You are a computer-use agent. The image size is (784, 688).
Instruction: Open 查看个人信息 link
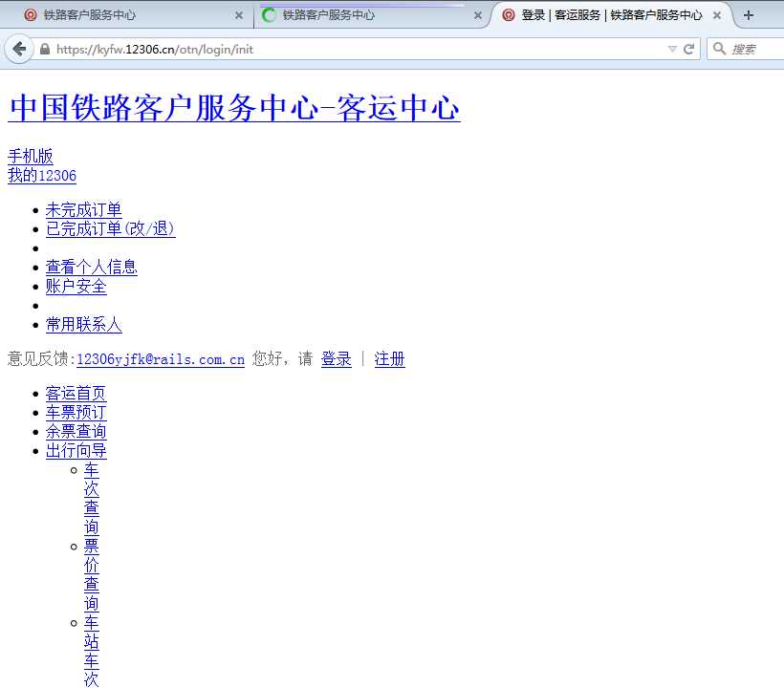pos(92,267)
